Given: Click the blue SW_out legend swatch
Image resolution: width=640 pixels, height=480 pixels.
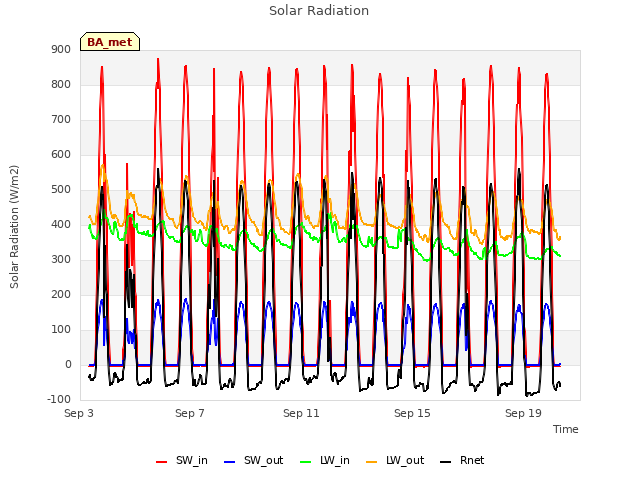Looking at the screenshot, I should tap(230, 462).
